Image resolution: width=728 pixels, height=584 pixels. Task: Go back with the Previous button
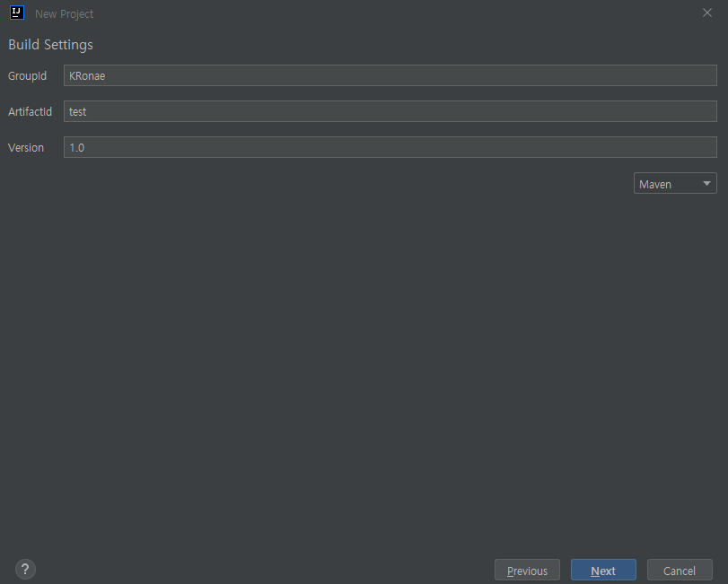[x=527, y=570]
